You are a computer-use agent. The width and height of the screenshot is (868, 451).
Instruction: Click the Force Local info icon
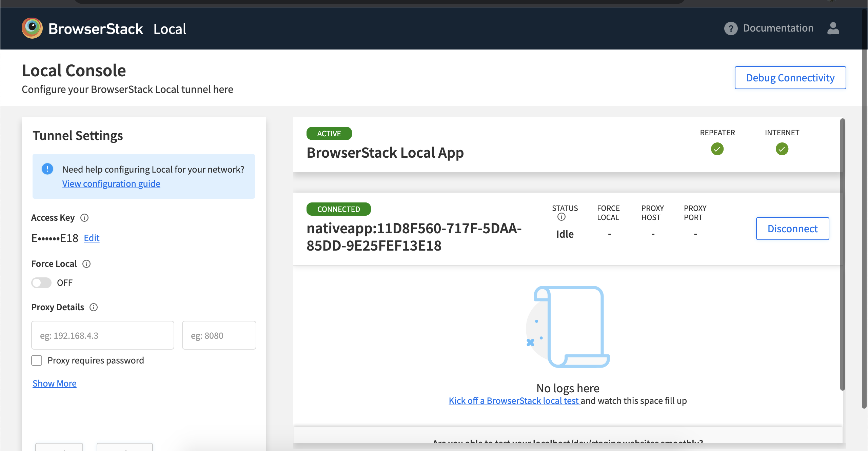tap(86, 264)
